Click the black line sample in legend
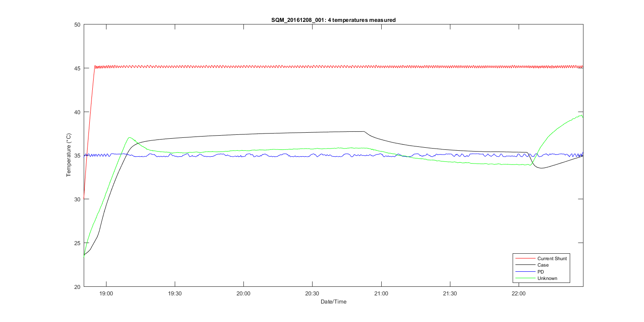The width and height of the screenshot is (644, 322). (525, 265)
